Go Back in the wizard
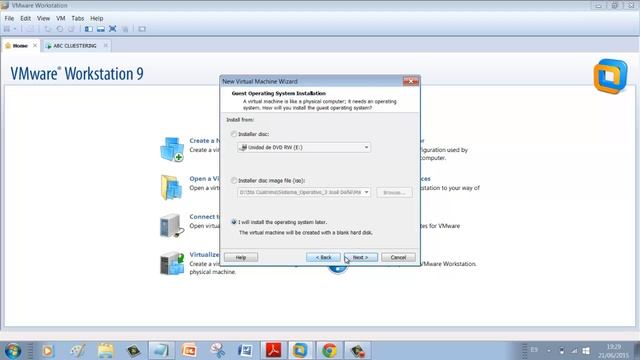Viewport: 640px width, 360px height. click(323, 258)
